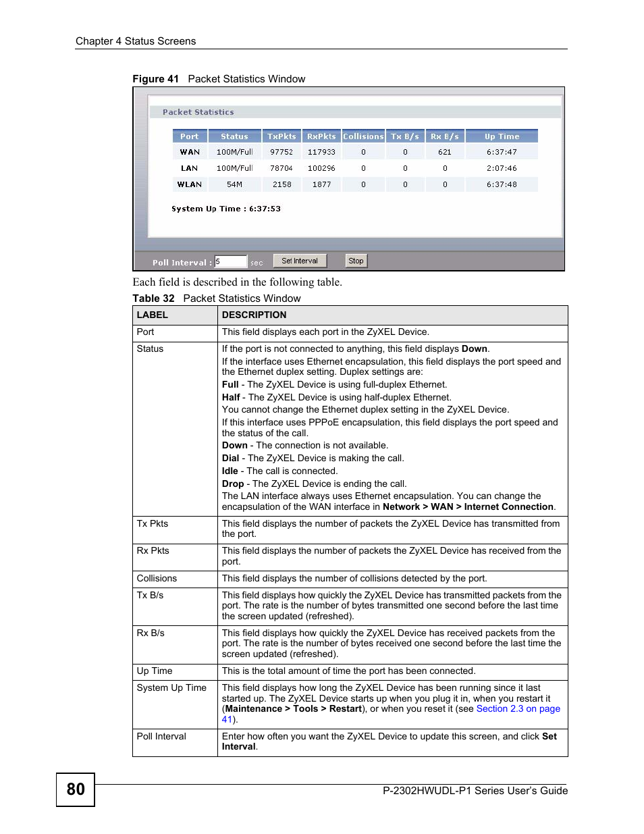The height and width of the screenshot is (834, 644).
Task: Click the RxPkts column header
Action: (321, 136)
